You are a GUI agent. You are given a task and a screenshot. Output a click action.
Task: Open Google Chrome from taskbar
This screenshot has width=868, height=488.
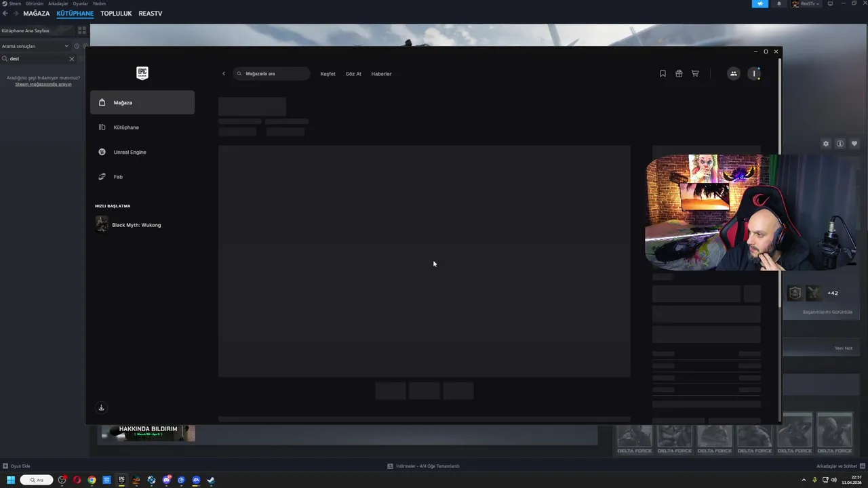coord(92,480)
